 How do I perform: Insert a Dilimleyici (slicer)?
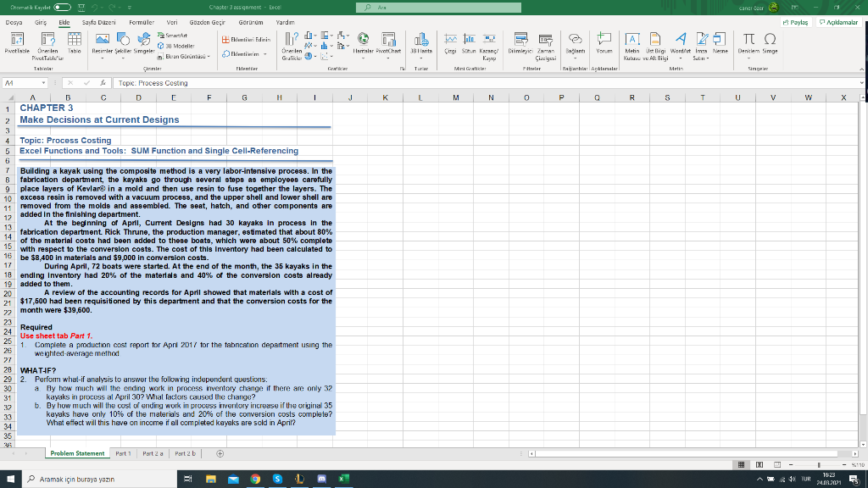(520, 43)
